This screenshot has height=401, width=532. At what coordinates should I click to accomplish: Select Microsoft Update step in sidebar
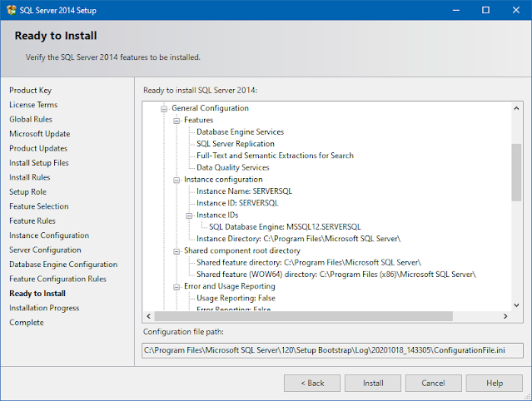pos(39,134)
